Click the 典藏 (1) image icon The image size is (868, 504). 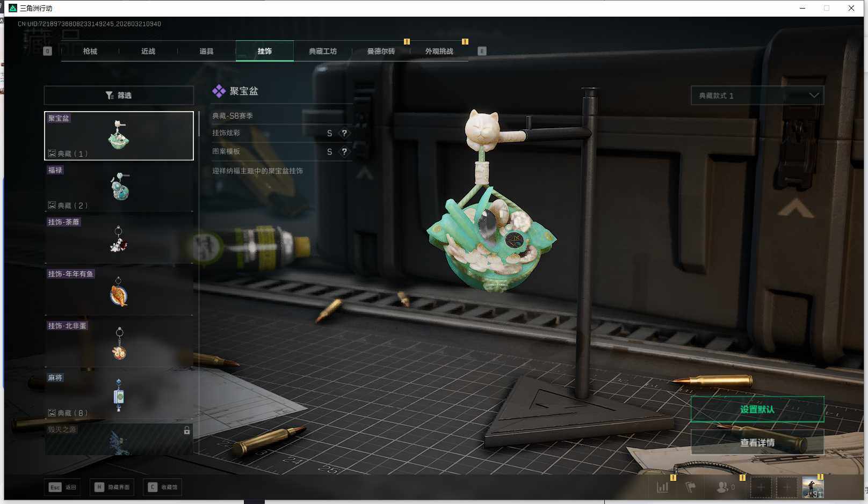(52, 154)
